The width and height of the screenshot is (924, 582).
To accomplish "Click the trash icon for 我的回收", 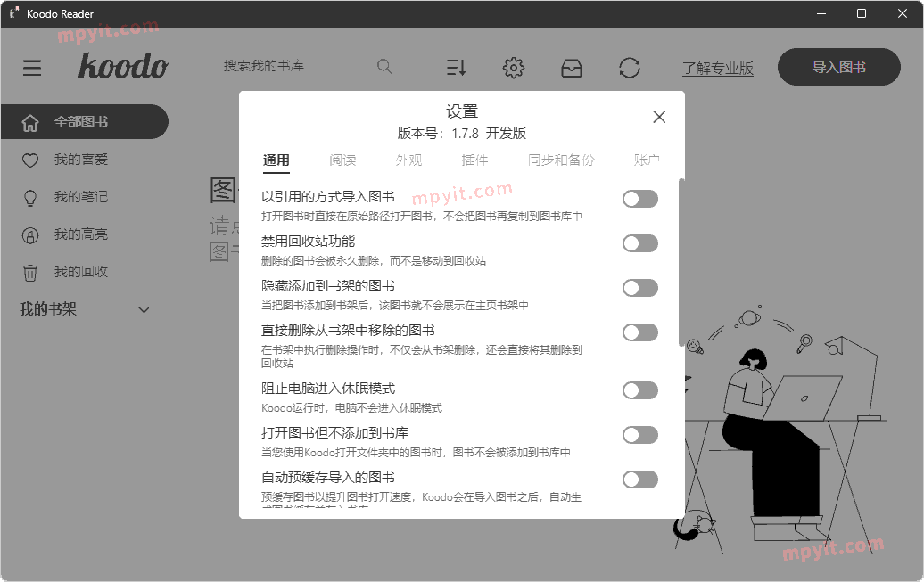I will [30, 273].
